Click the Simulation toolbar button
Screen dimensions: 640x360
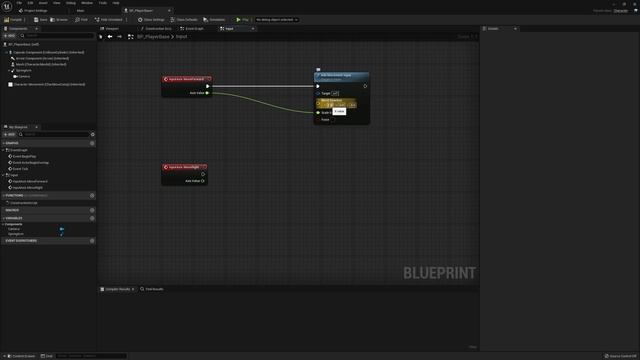point(214,20)
